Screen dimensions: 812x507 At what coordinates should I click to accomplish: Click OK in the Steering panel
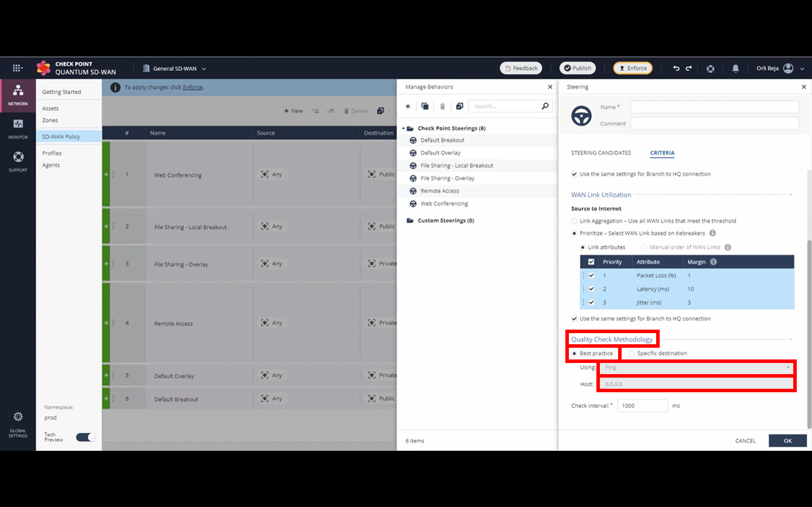coord(788,441)
